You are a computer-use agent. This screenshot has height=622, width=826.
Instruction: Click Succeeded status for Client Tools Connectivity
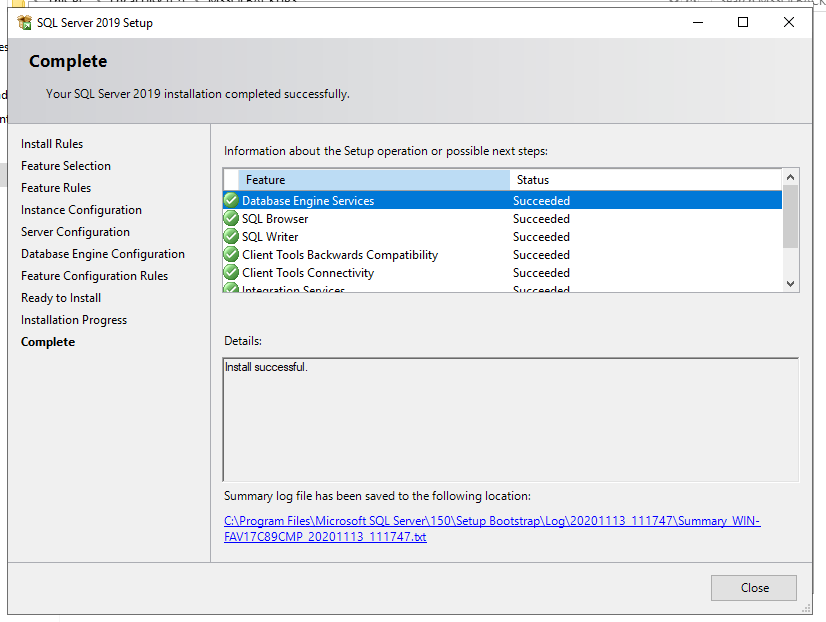[x=541, y=272]
